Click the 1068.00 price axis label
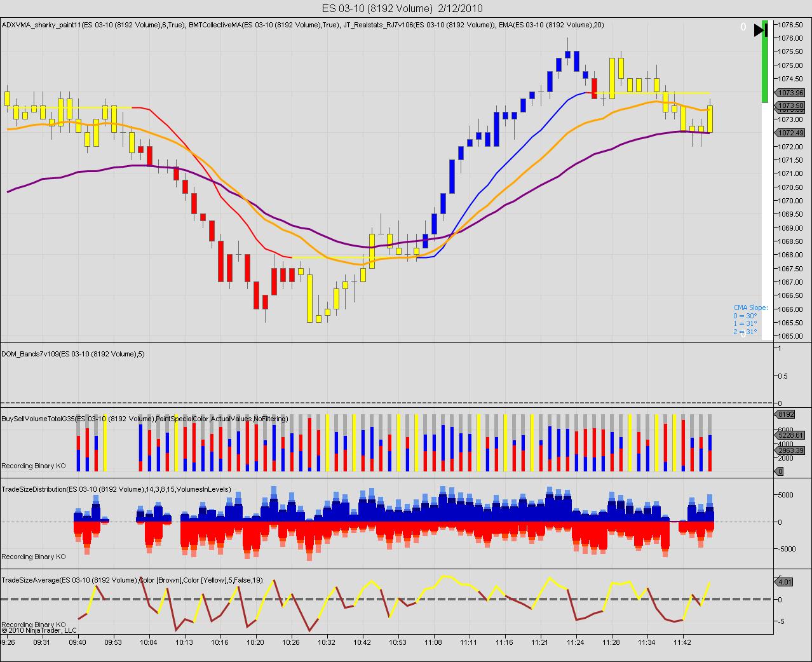 [790, 255]
